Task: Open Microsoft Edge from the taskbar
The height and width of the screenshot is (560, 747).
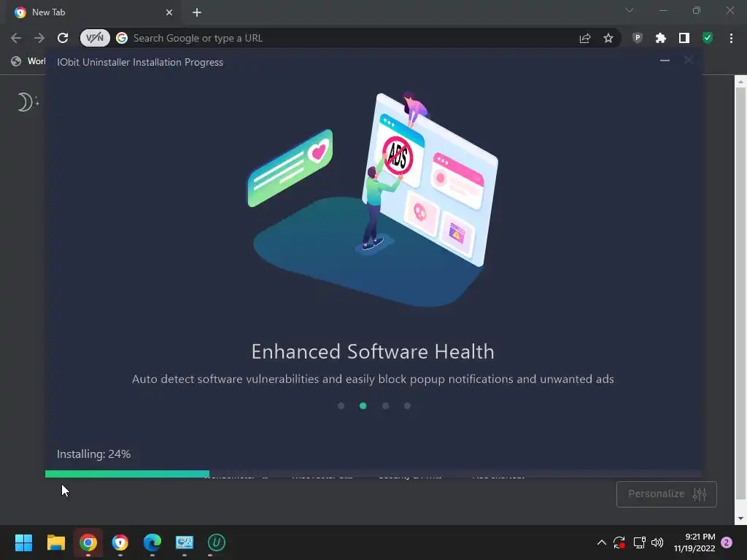Action: pyautogui.click(x=152, y=542)
